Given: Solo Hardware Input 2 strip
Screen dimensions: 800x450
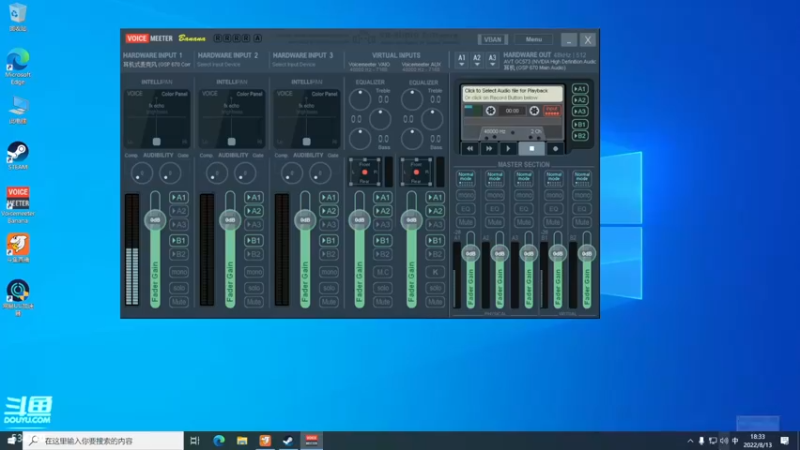Looking at the screenshot, I should [x=254, y=288].
